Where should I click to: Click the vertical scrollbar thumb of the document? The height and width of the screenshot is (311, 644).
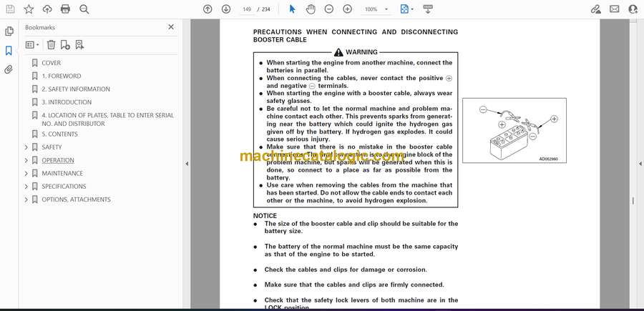[x=633, y=202]
